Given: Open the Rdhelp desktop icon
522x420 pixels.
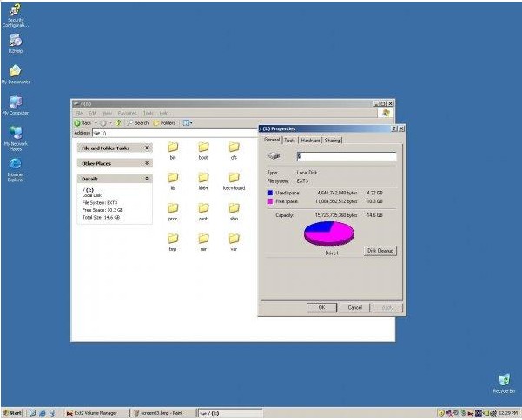Looking at the screenshot, I should tap(16, 43).
